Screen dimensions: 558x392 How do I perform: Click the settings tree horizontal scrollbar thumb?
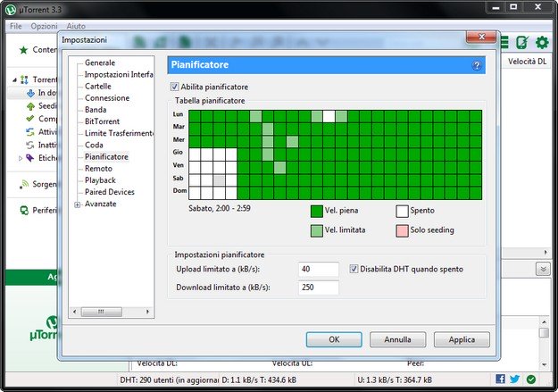102,312
